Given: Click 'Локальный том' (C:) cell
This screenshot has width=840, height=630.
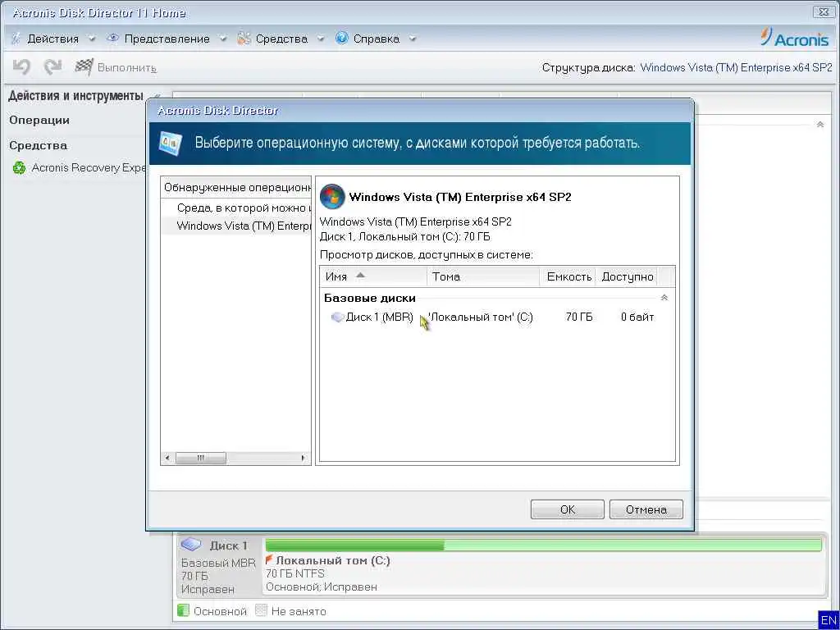Looking at the screenshot, I should 481,317.
